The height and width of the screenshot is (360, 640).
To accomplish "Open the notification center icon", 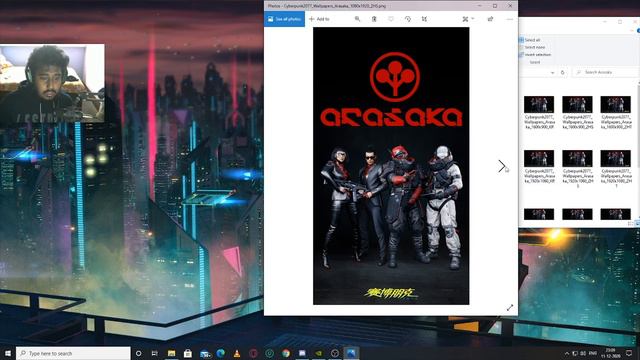I will 629,353.
